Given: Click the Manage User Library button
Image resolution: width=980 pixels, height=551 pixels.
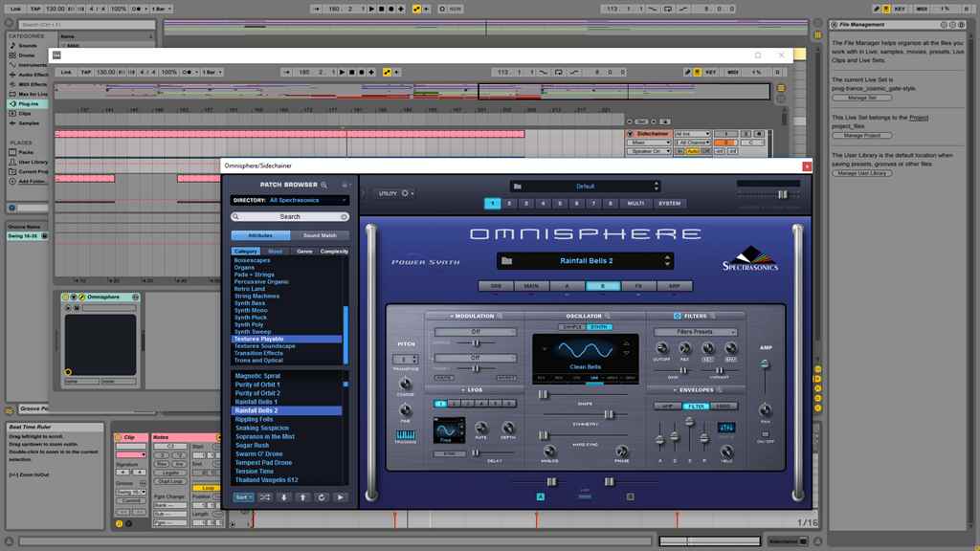Looking at the screenshot, I should 862,173.
